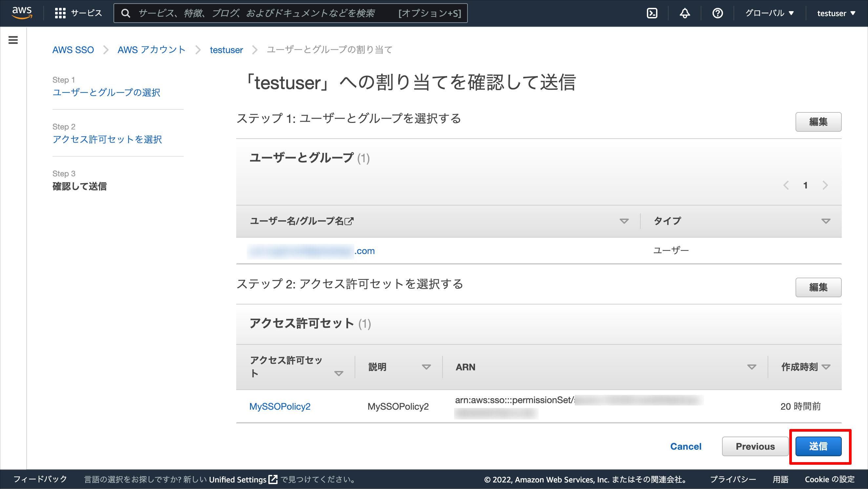This screenshot has width=868, height=489.
Task: Select Step 3 確認して送信
Action: pyautogui.click(x=79, y=186)
